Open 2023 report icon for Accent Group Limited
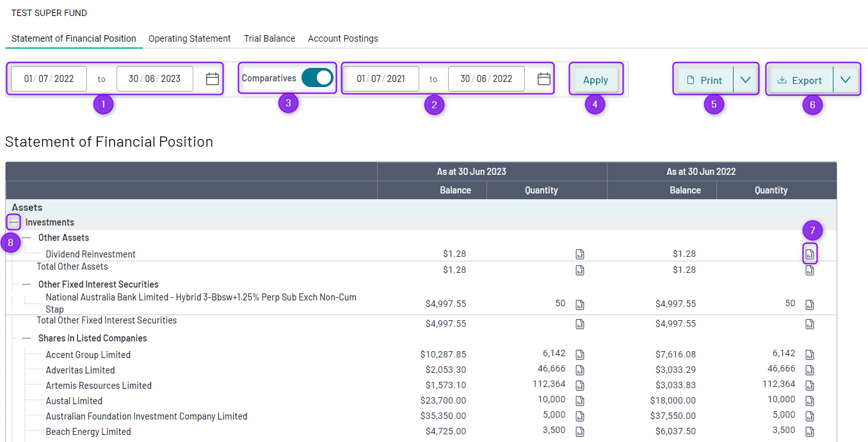The width and height of the screenshot is (868, 442). coord(580,355)
